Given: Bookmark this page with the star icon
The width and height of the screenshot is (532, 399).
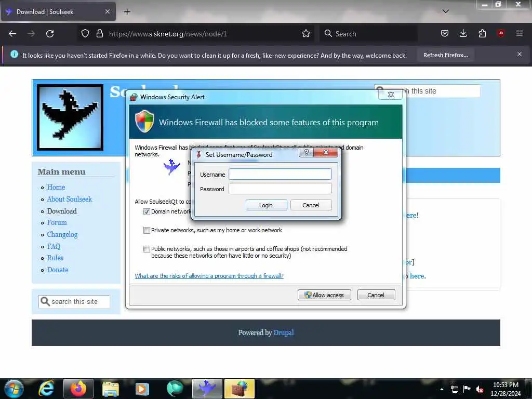Looking at the screenshot, I should coord(305,34).
